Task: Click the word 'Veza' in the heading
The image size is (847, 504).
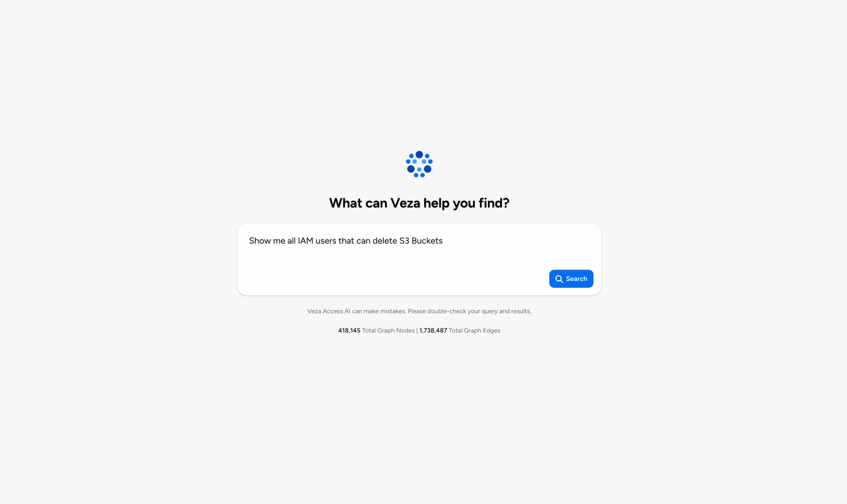Action: 405,203
